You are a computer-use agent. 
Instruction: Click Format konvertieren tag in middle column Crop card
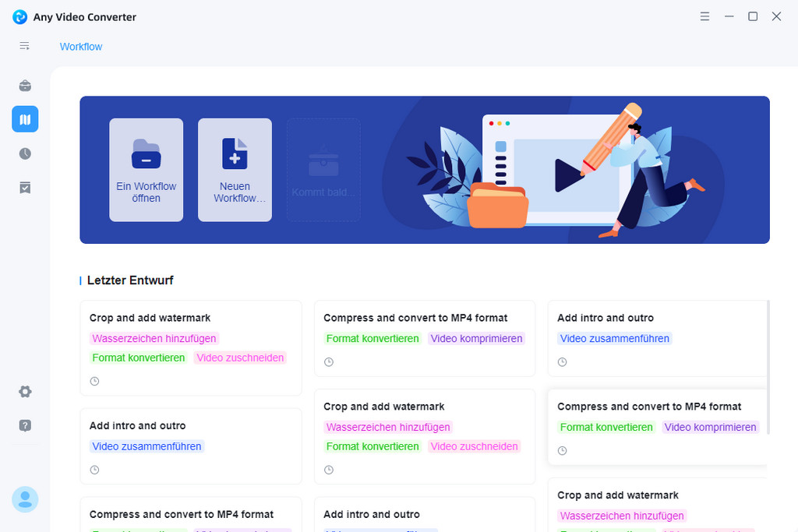(373, 446)
